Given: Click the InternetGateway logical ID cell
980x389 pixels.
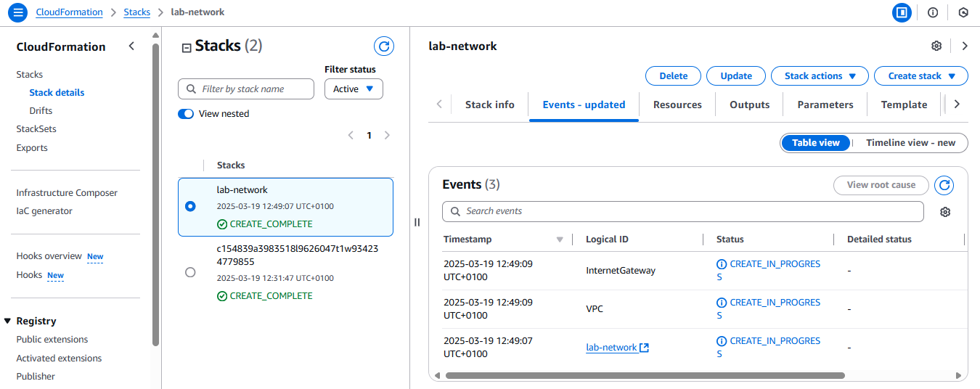Looking at the screenshot, I should (621, 271).
